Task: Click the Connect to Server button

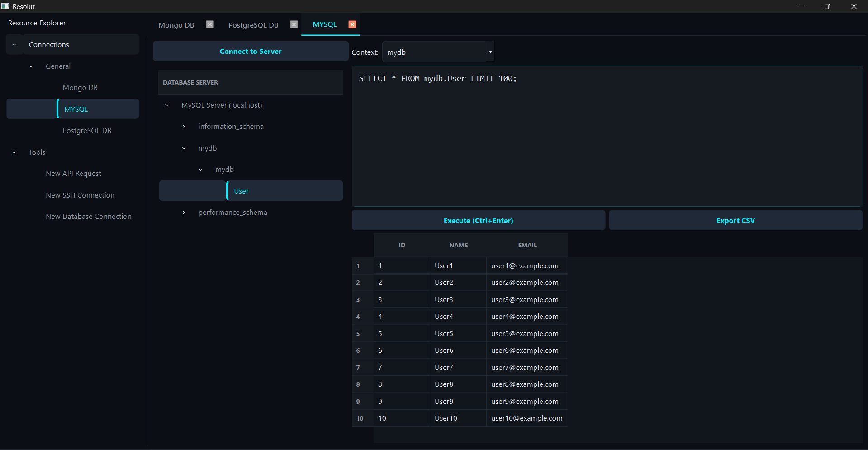Action: tap(250, 51)
